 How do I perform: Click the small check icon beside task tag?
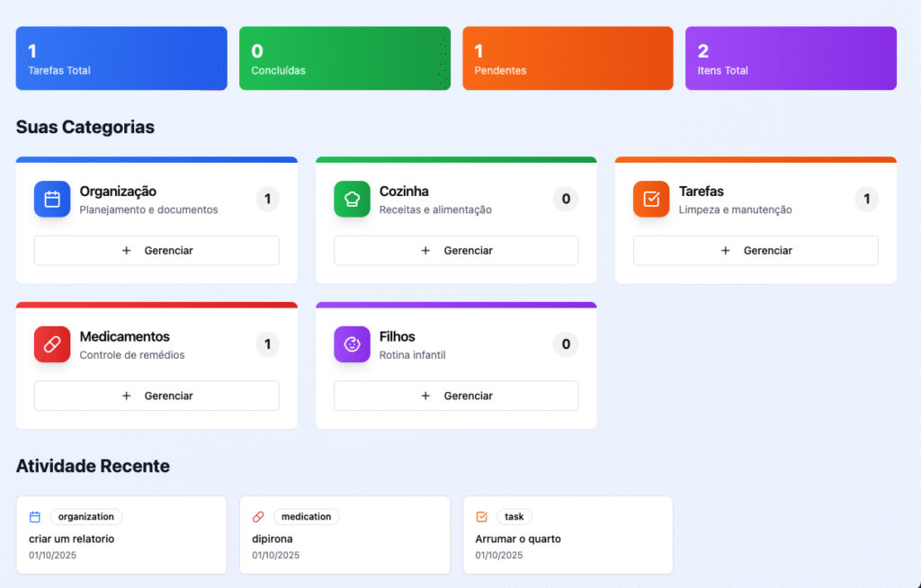tap(481, 517)
